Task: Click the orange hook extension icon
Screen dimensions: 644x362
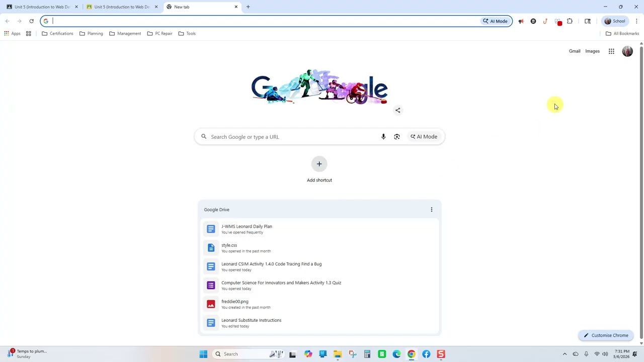Action: coord(545,21)
